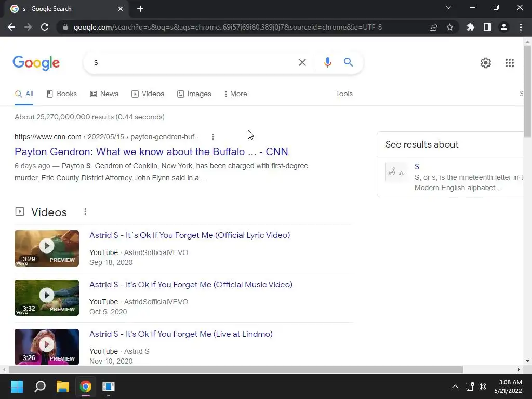Open the Windows Start menu
Viewport: 532px width, 399px height.
pos(17,387)
